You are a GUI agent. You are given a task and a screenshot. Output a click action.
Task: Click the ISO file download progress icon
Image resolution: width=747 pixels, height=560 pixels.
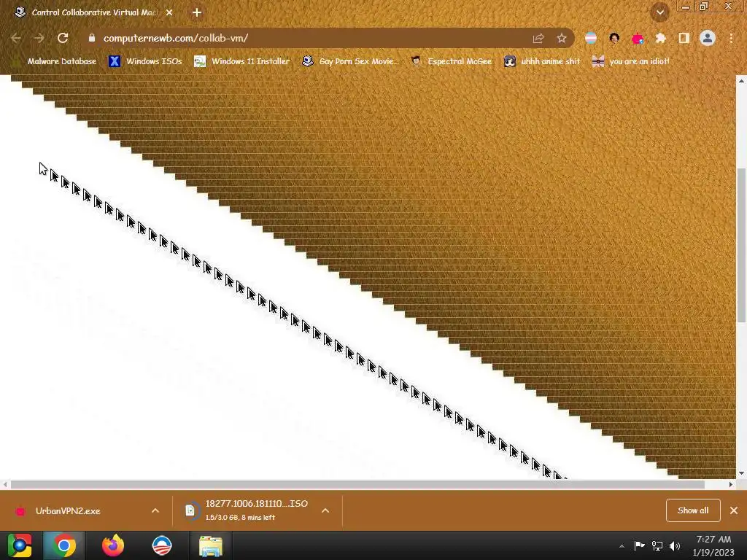tap(190, 510)
